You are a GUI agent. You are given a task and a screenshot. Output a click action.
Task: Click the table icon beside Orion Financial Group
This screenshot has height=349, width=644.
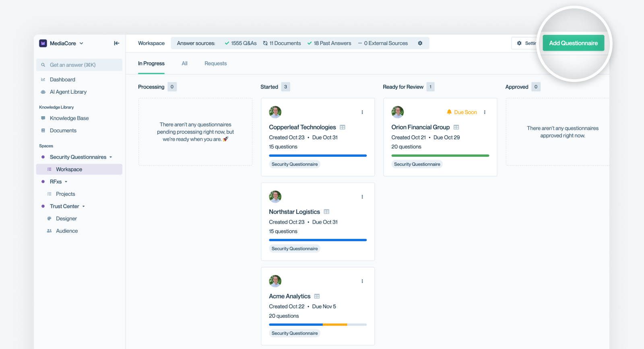pos(456,127)
